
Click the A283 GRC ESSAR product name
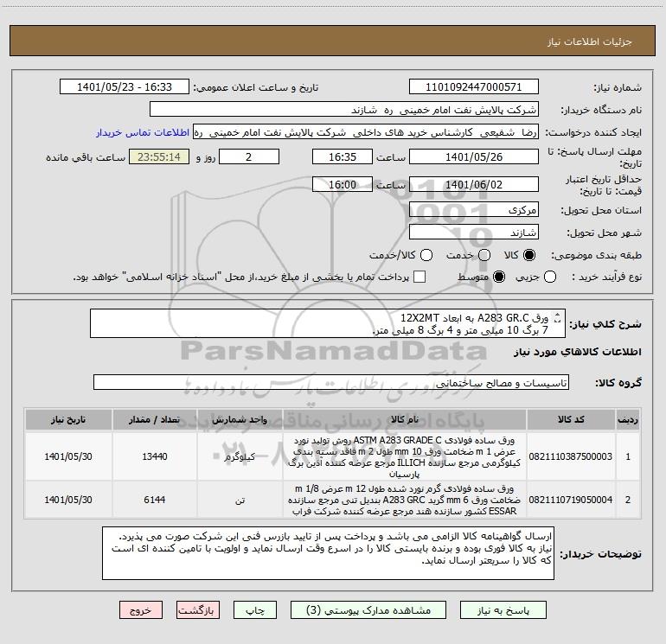pos(405,500)
